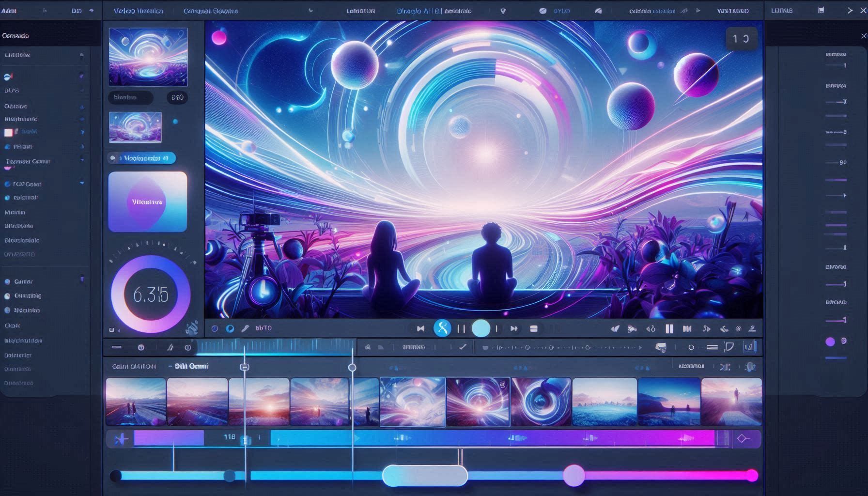
Task: Open the far-left 'Aiai' menu in top bar
Action: pos(8,11)
